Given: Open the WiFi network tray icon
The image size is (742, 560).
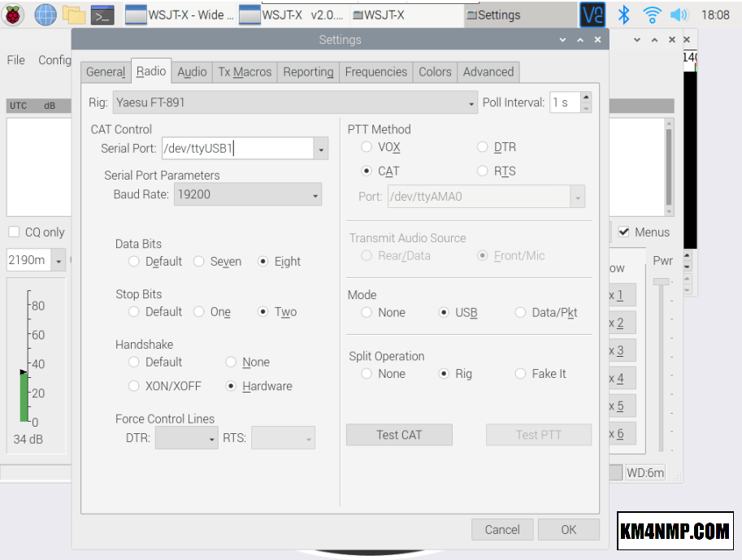Looking at the screenshot, I should (x=652, y=15).
